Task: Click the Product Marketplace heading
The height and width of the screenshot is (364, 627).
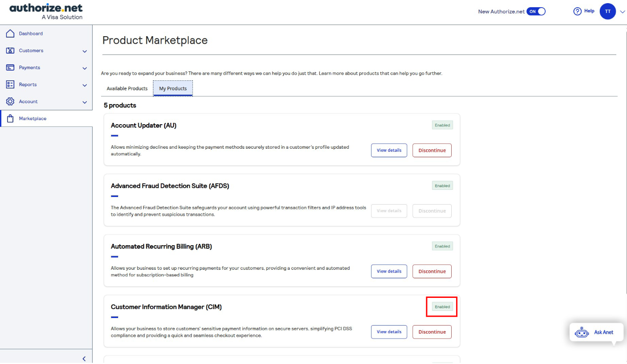Action: pos(155,40)
